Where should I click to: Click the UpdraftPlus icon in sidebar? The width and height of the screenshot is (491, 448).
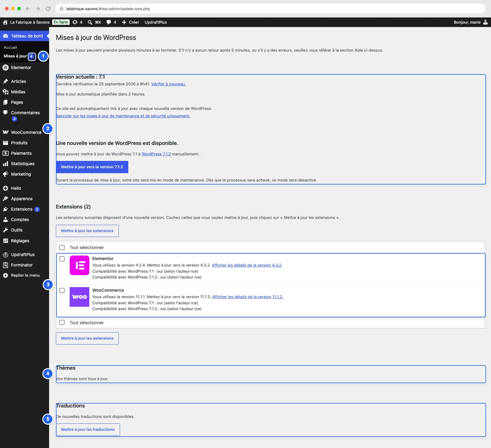6,255
